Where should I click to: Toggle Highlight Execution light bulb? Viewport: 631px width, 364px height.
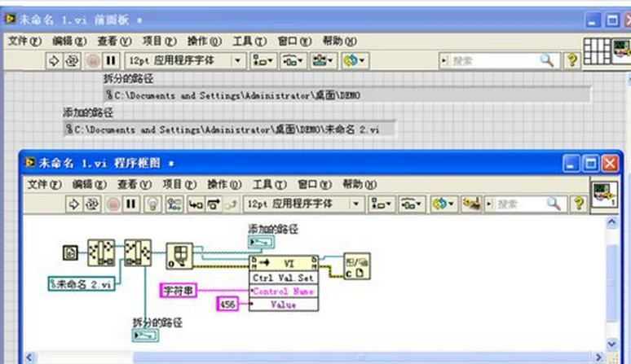(x=153, y=204)
